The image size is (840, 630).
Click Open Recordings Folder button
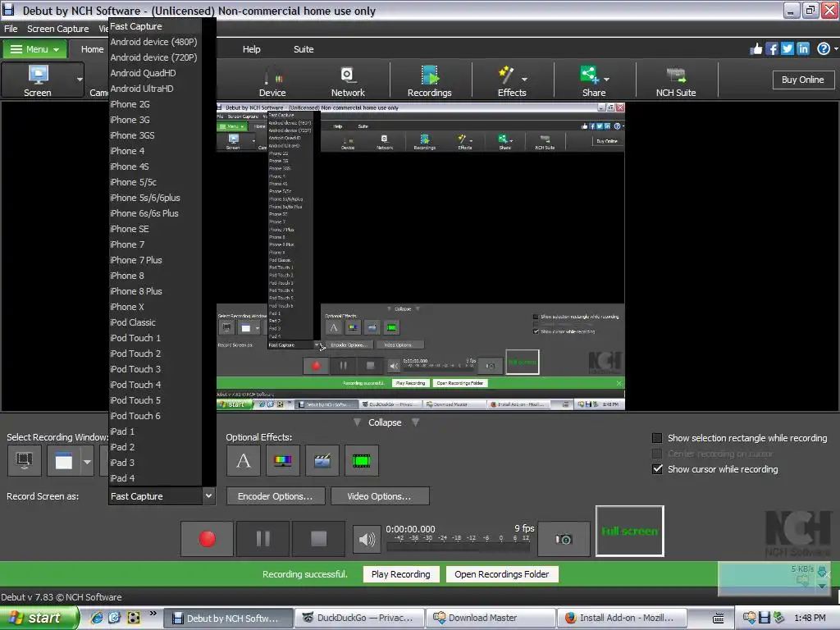click(x=501, y=574)
